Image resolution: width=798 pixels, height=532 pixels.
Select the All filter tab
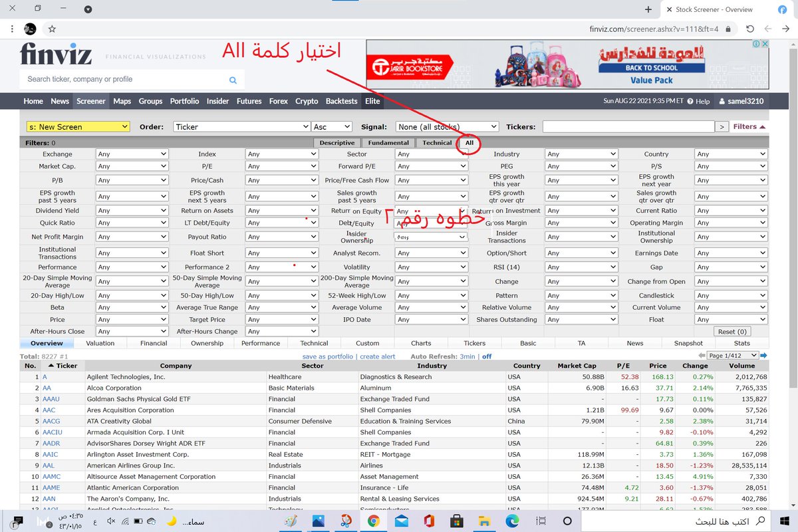(x=469, y=143)
